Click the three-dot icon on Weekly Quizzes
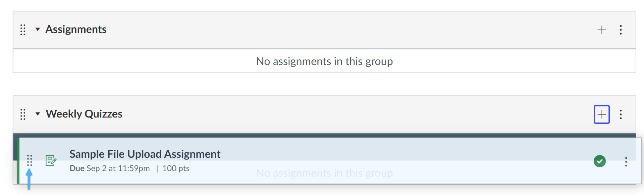Image resolution: width=644 pixels, height=195 pixels. pyautogui.click(x=621, y=114)
